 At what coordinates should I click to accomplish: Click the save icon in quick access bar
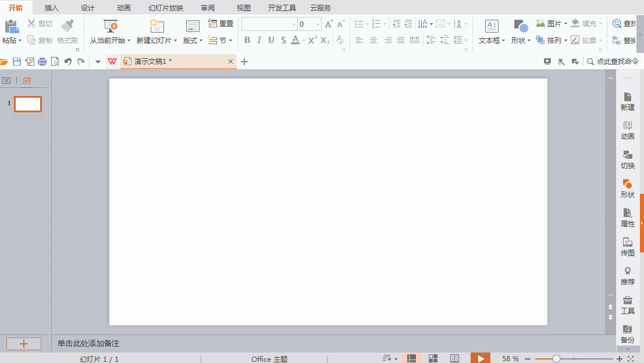pos(17,62)
